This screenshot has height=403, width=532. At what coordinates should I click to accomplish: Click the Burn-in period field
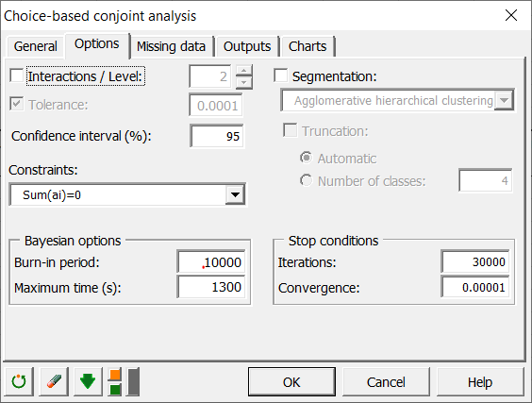(x=211, y=262)
